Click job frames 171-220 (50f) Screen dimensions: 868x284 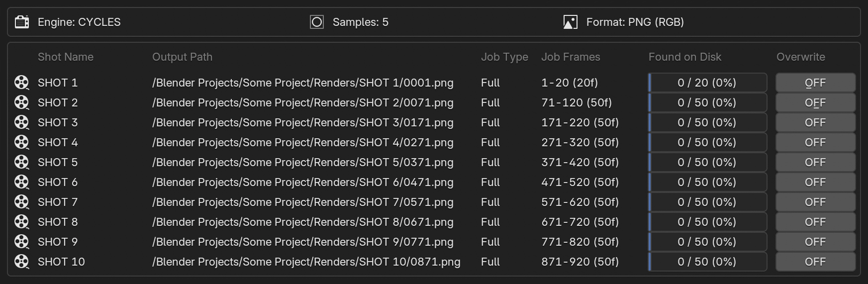pyautogui.click(x=580, y=122)
